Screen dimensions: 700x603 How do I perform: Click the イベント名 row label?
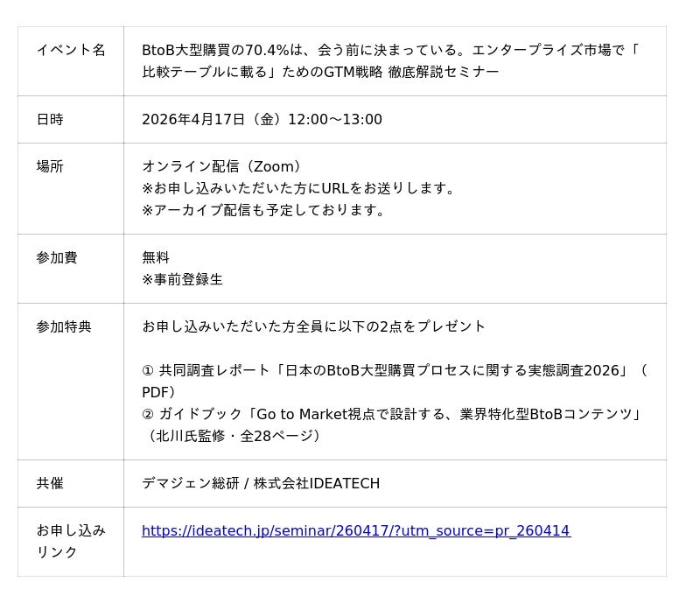click(71, 50)
